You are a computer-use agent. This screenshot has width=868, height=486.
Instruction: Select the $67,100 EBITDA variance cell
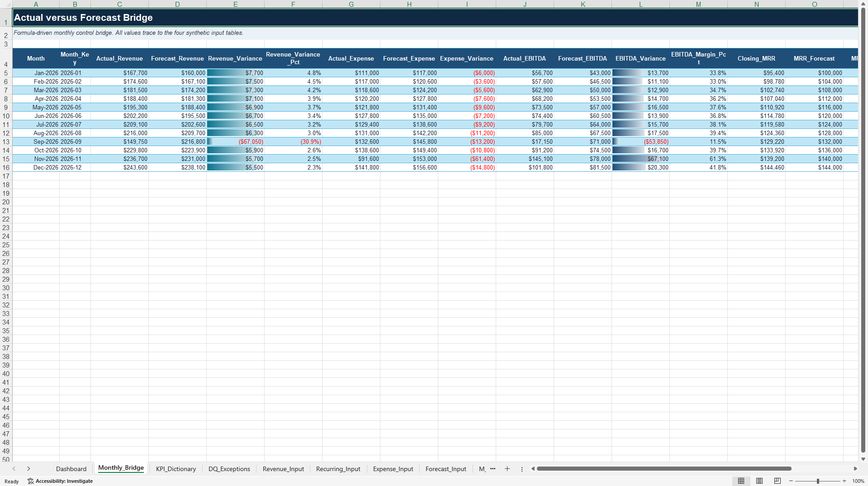[x=640, y=159]
